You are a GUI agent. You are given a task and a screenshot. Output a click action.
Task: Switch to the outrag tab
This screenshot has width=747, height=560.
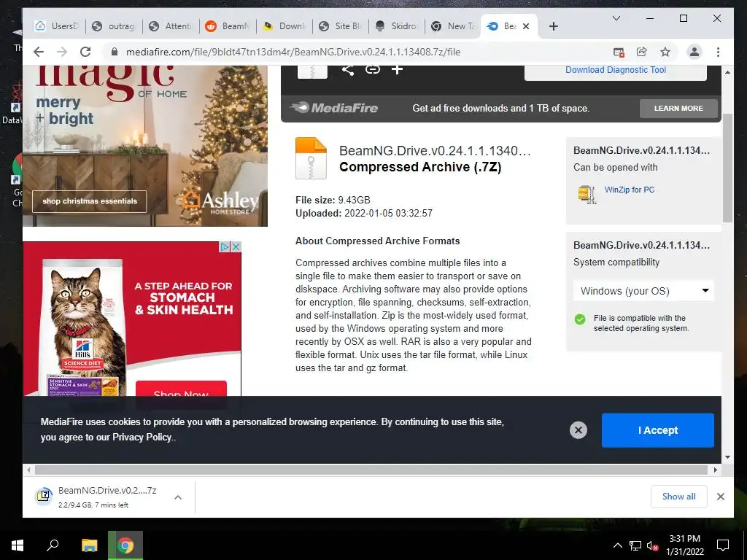pos(115,26)
